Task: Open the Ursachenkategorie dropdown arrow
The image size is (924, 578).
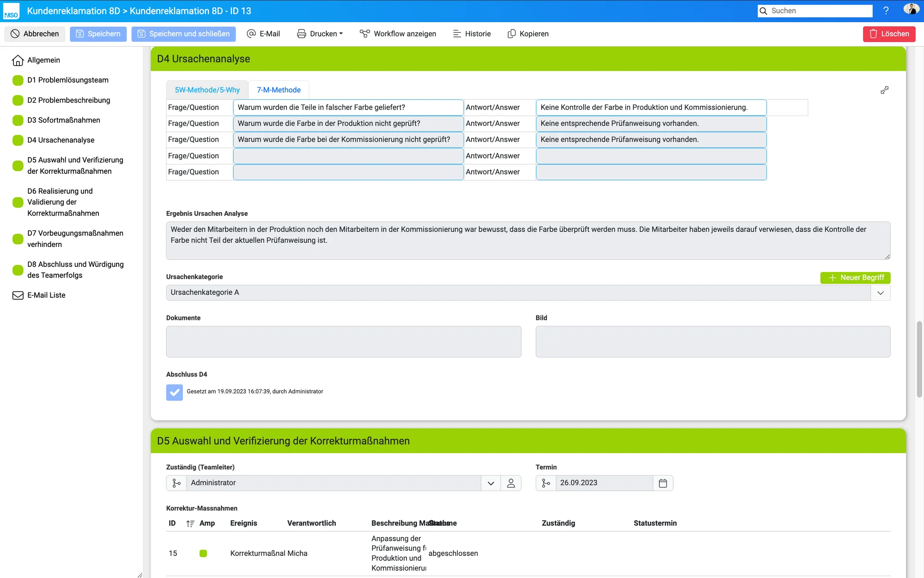Action: [881, 293]
